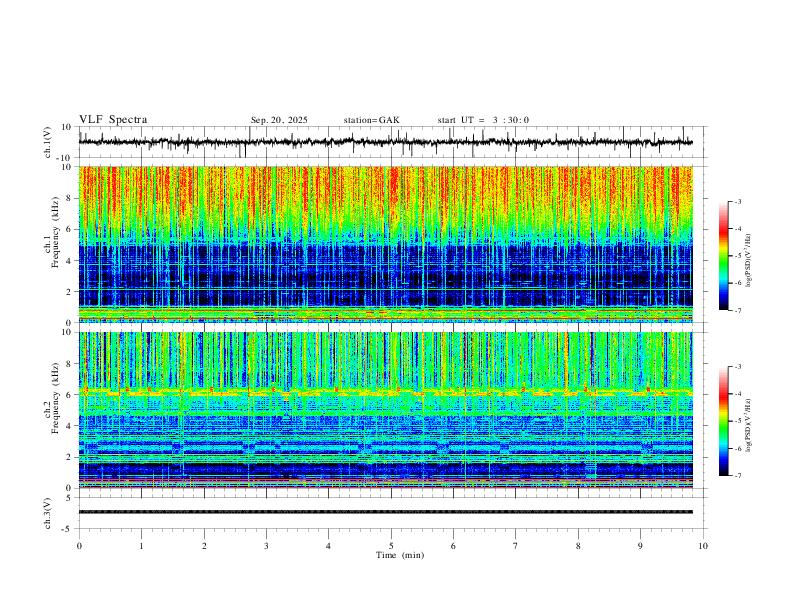792x612 pixels.
Task: Click the "VLF Spectra" plot title
Action: (x=113, y=119)
